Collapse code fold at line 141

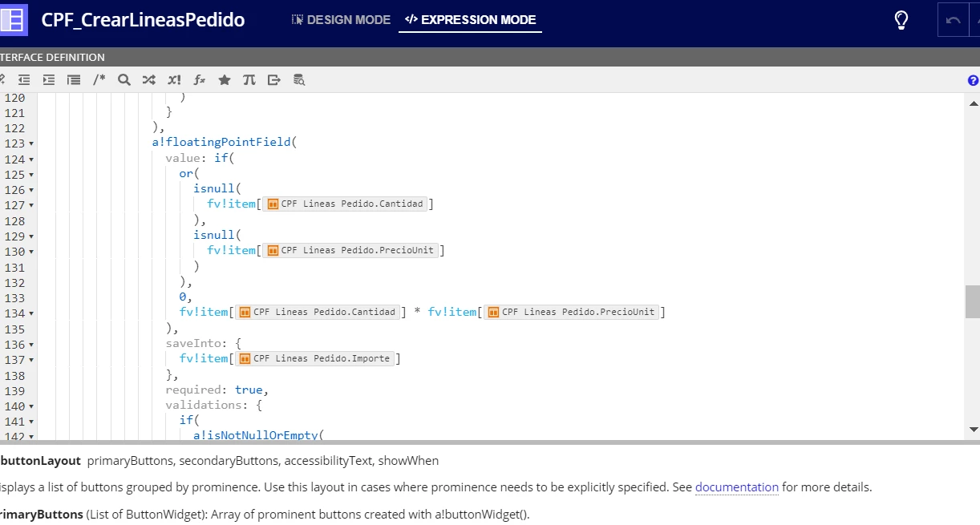click(30, 422)
